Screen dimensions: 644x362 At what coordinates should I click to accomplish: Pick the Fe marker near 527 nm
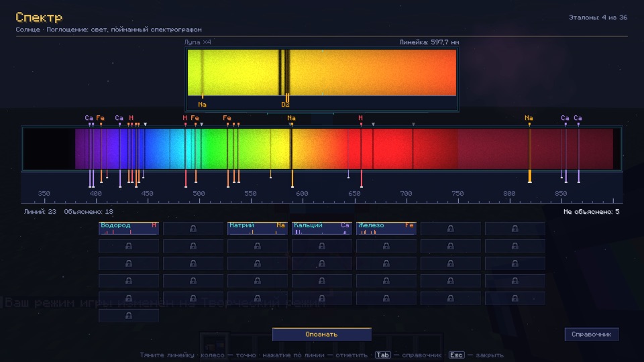pyautogui.click(x=227, y=118)
